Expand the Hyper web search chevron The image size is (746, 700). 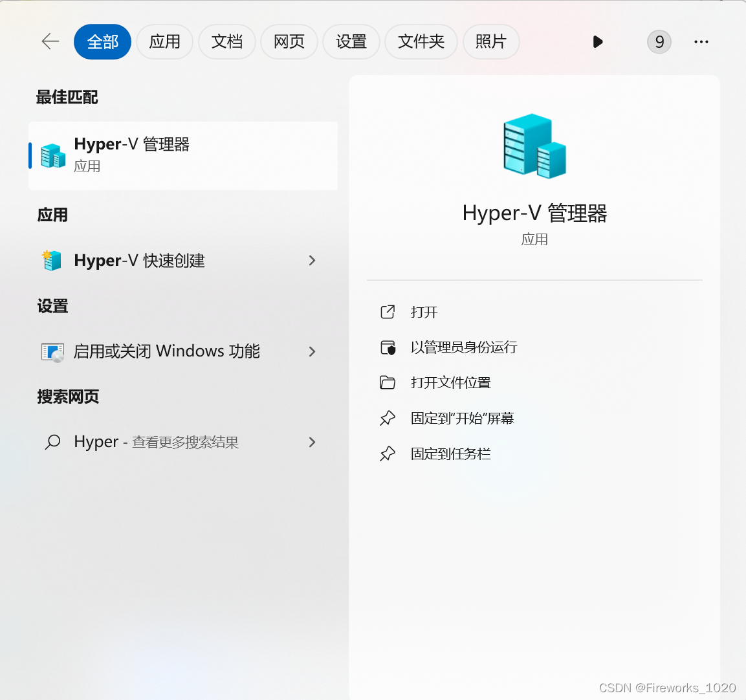(x=312, y=442)
